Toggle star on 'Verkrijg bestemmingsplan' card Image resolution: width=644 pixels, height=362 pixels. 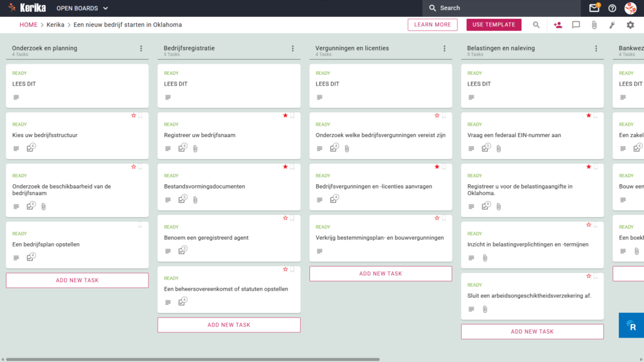(x=437, y=218)
